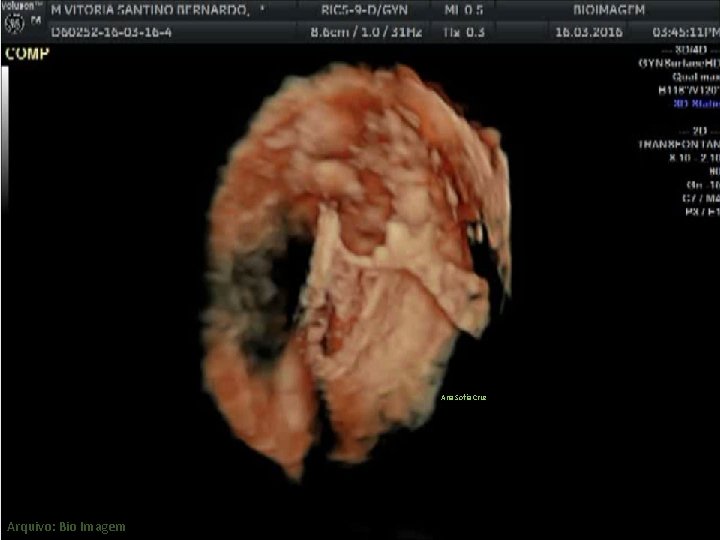Click the 2D section header
Image resolution: width=720 pixels, height=540 pixels.
699,131
